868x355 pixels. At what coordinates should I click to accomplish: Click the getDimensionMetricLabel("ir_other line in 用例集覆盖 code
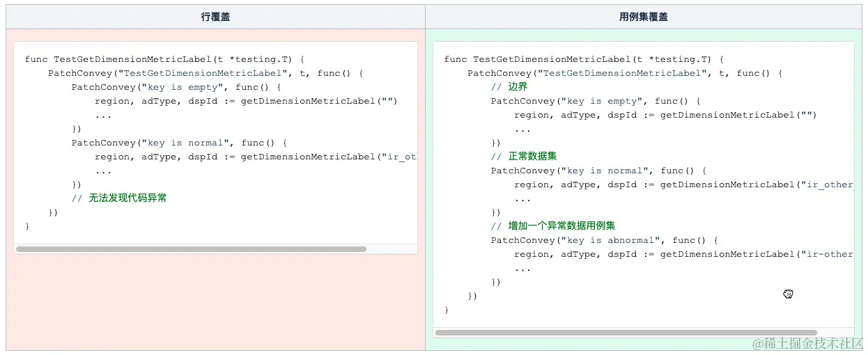pos(683,184)
